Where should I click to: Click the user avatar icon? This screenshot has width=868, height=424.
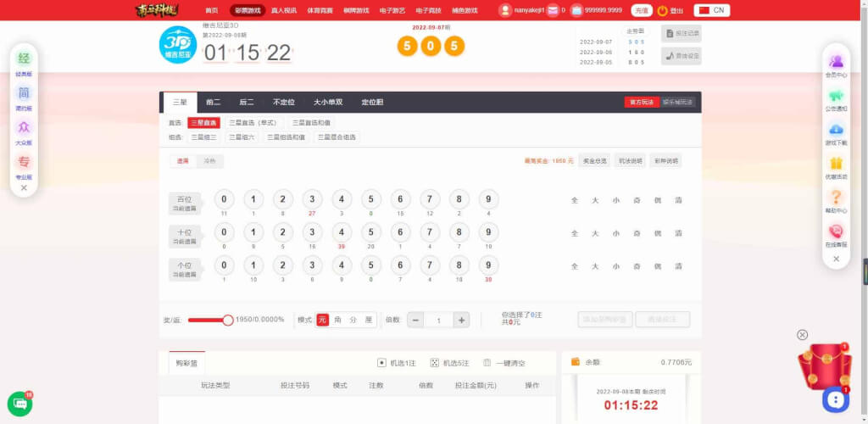[505, 10]
